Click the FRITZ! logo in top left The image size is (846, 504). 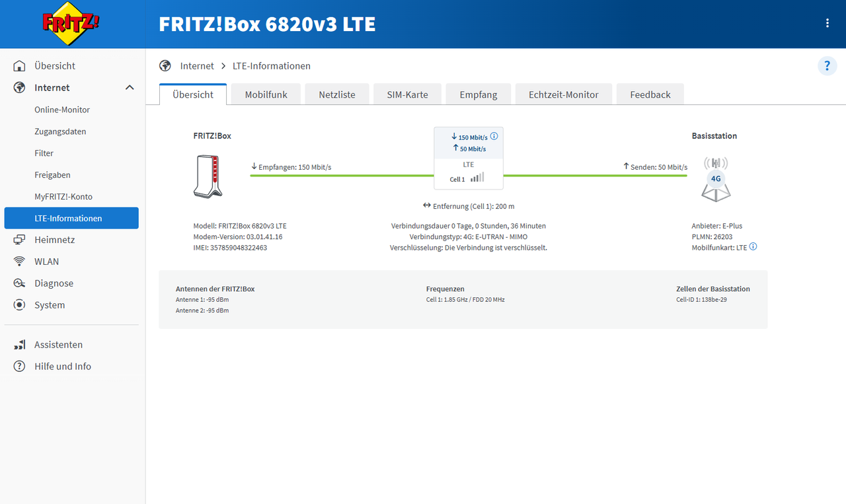69,23
